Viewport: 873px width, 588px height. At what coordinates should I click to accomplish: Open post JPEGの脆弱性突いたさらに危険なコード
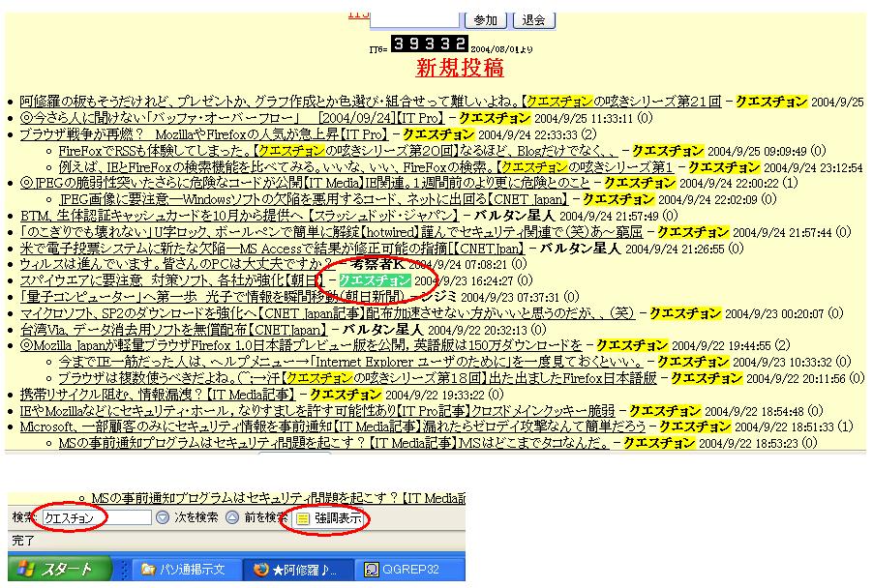305,183
